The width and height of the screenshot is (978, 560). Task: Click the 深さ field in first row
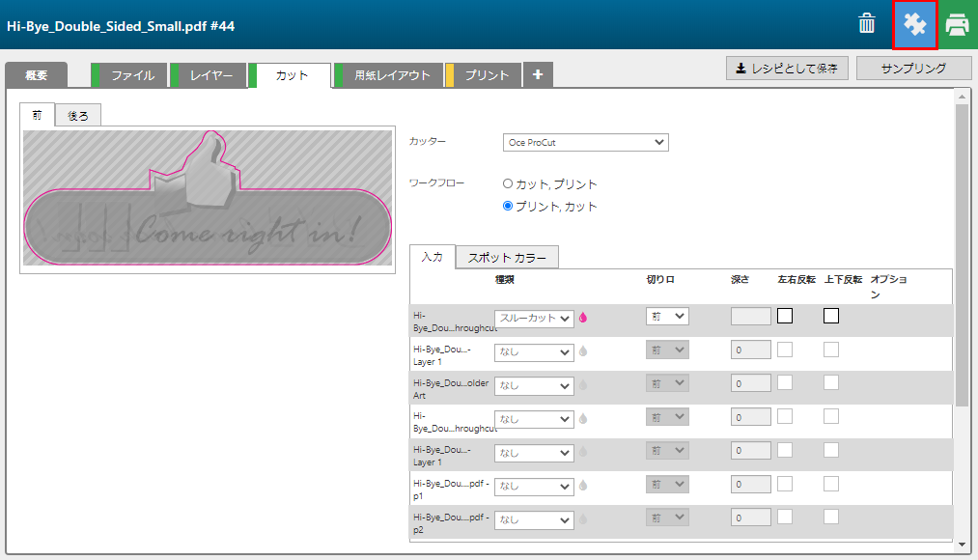point(750,317)
